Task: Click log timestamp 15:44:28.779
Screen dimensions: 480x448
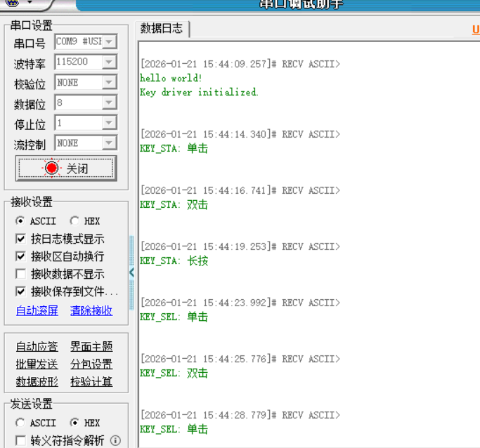Action: tap(235, 415)
